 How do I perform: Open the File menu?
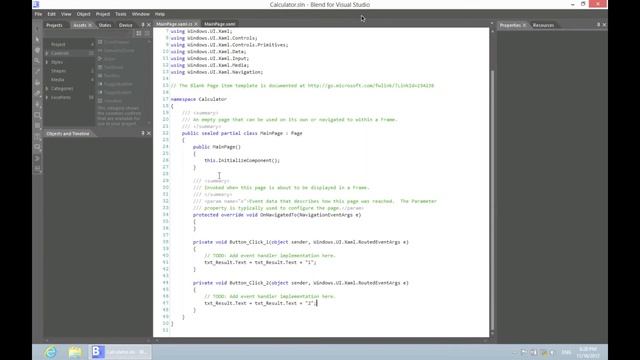pos(38,14)
